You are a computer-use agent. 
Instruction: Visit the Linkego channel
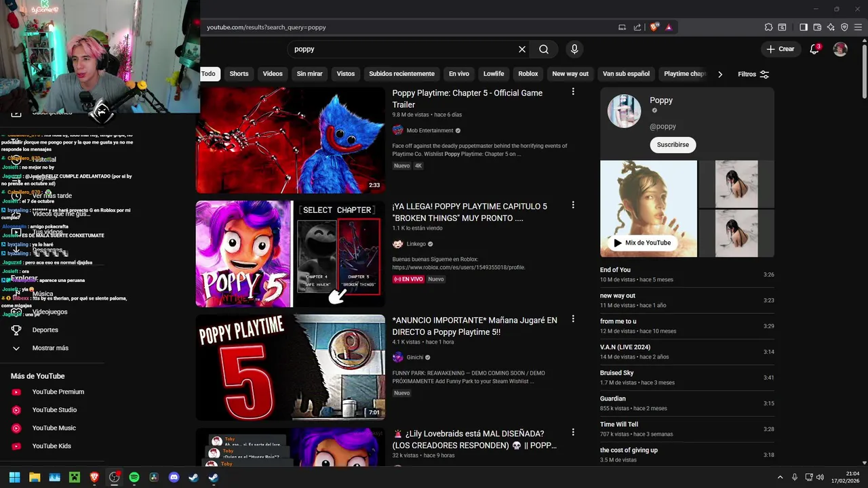(416, 244)
